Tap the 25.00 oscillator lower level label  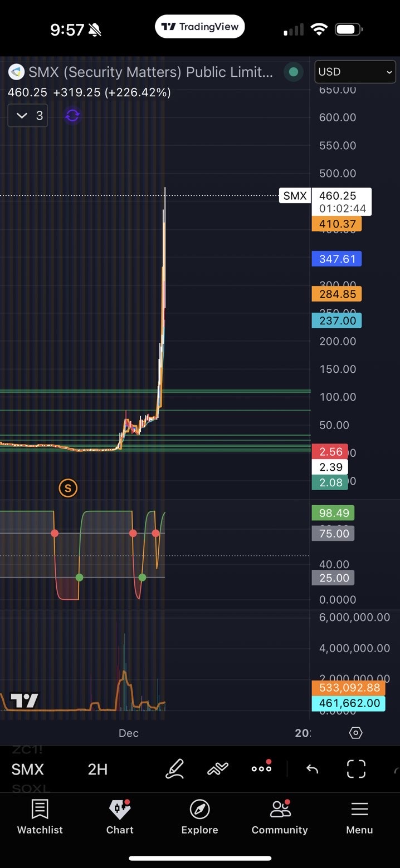(334, 578)
